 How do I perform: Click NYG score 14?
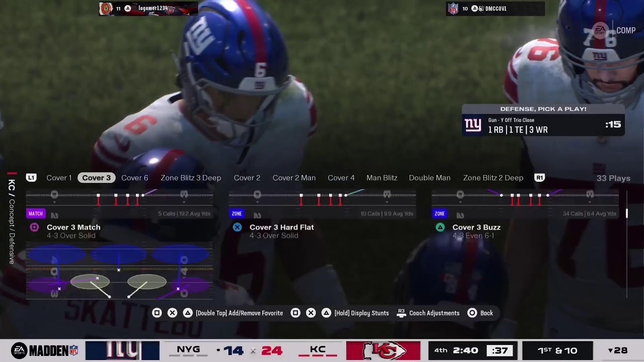coord(233,350)
